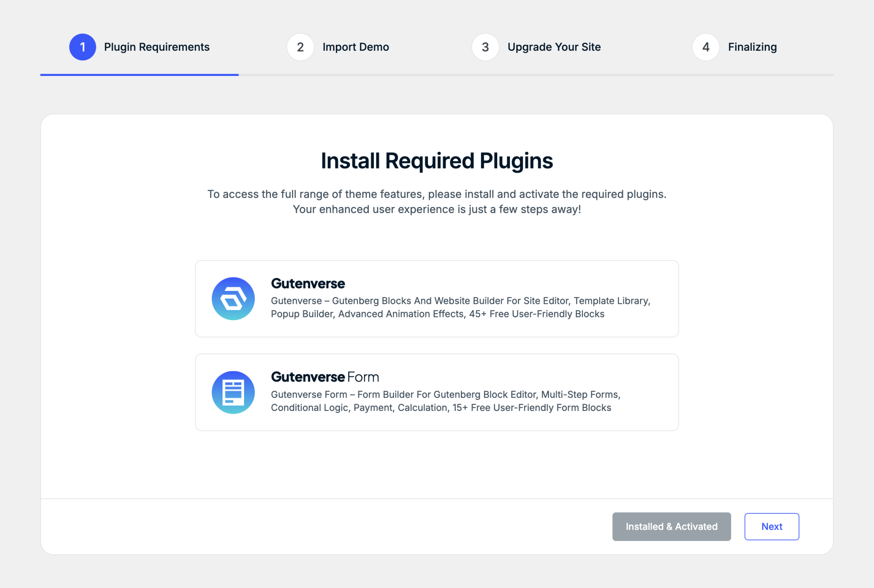This screenshot has height=588, width=874.
Task: Click the blue progress bar under step 1
Action: (139, 75)
